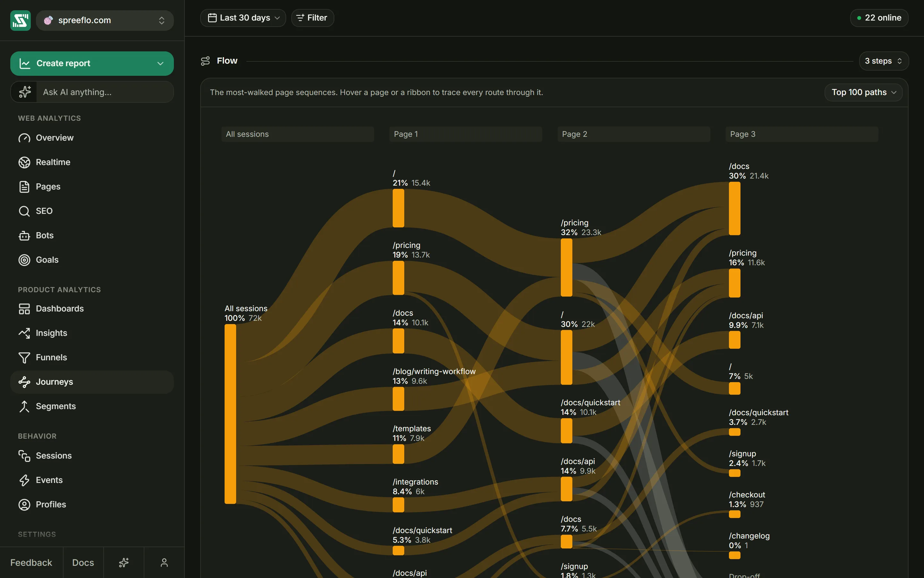Click the Page 2 /pricing 32% node
This screenshot has height=578, width=924.
566,267
